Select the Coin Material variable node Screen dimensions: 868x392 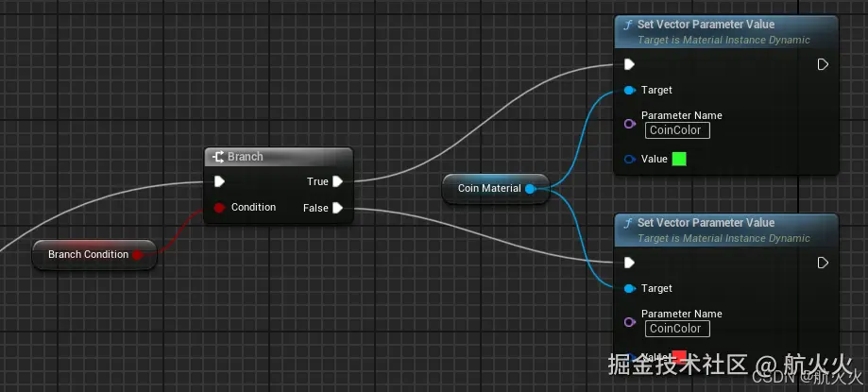[496, 189]
